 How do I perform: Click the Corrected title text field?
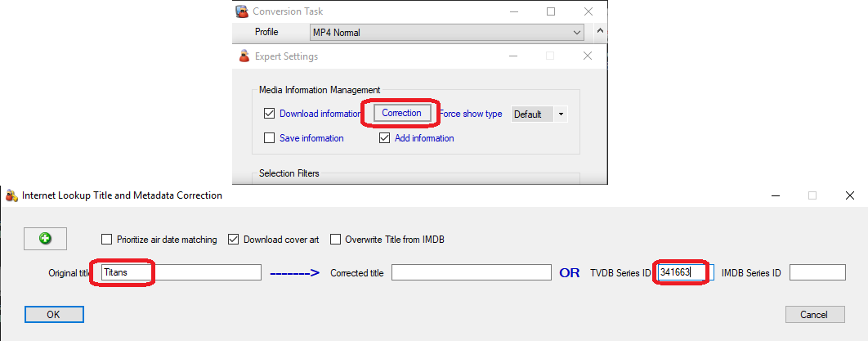(x=471, y=273)
